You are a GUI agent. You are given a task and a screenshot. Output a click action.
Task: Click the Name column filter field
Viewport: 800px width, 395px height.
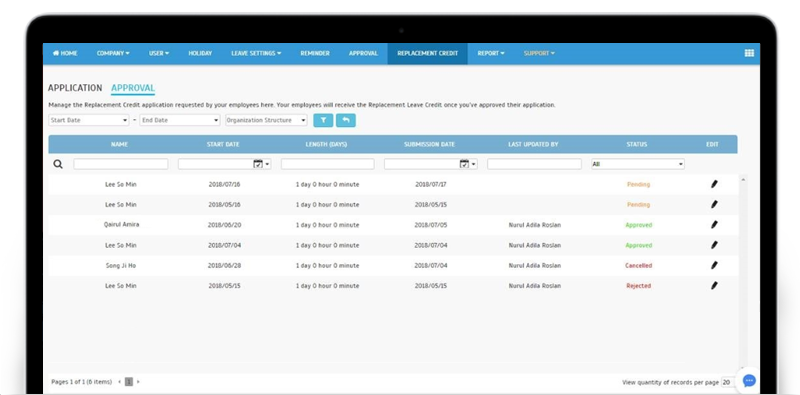[121, 164]
